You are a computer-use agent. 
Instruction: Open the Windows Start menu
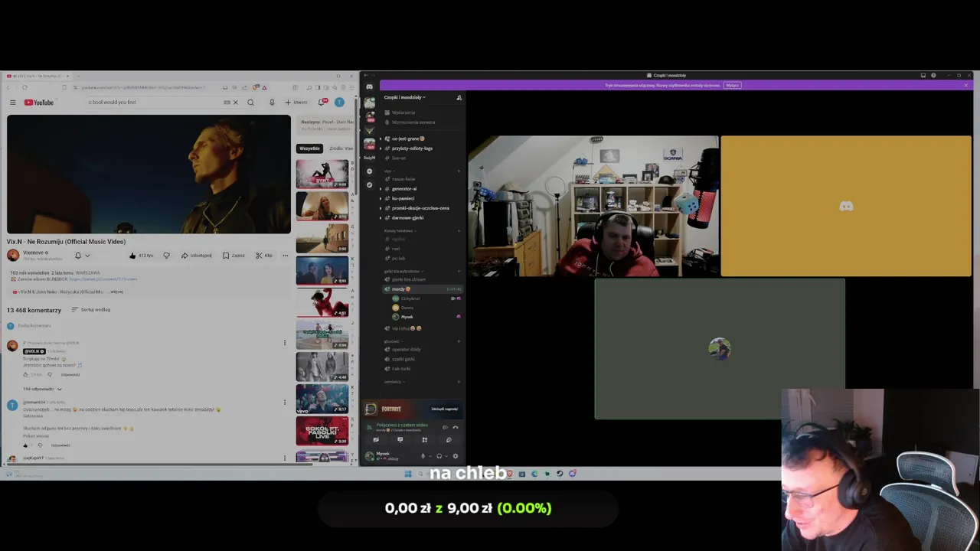coord(408,474)
